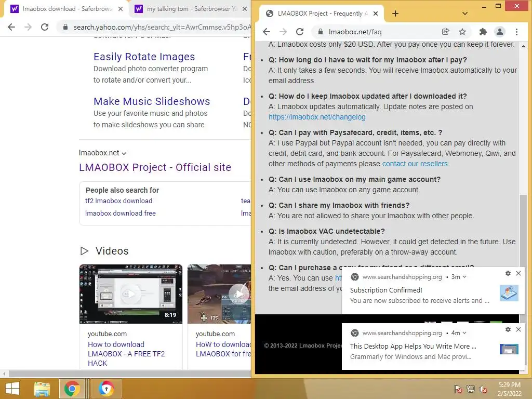Open the tab search chevron in right window
Image resolution: width=532 pixels, height=399 pixels.
[465, 14]
